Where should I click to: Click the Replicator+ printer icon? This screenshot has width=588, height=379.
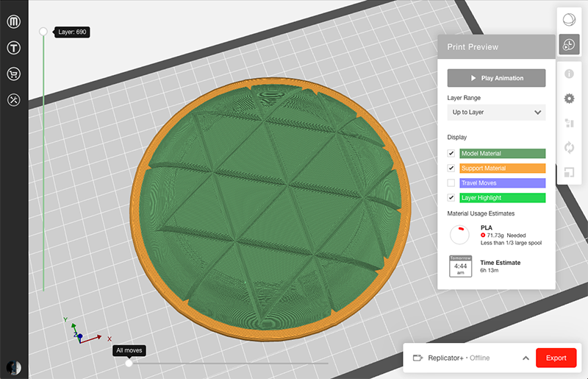(417, 358)
